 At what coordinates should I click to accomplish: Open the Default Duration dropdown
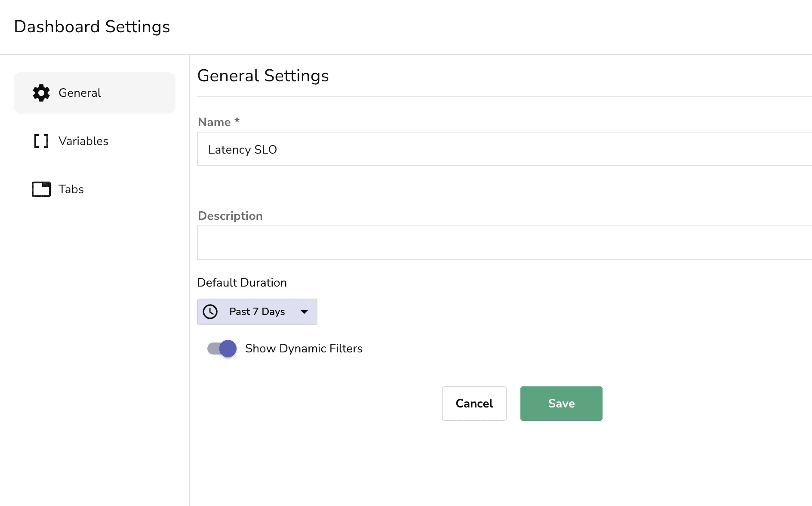click(x=257, y=312)
